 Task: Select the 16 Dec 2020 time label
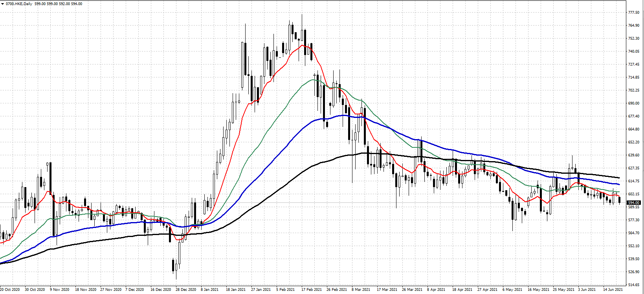[161, 290]
